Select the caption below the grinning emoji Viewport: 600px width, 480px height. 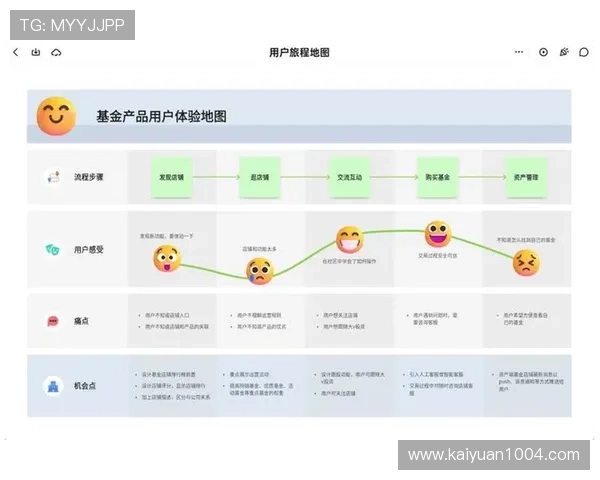click(349, 261)
